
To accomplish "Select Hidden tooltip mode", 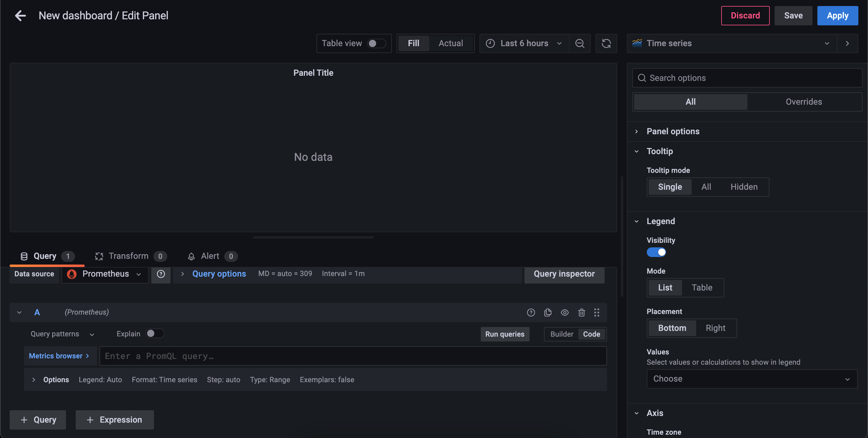I will tap(744, 187).
